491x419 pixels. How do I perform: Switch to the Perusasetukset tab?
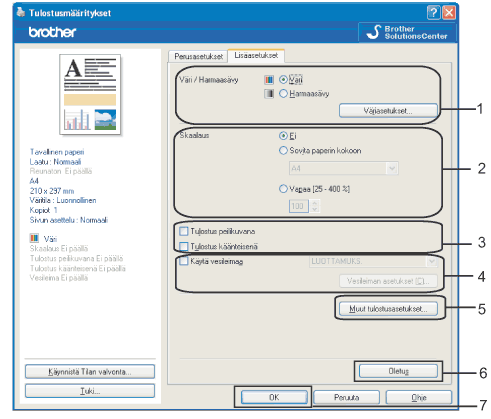pos(198,56)
